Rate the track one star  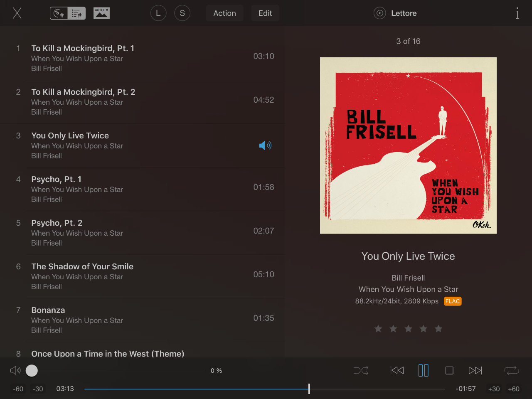click(x=378, y=329)
